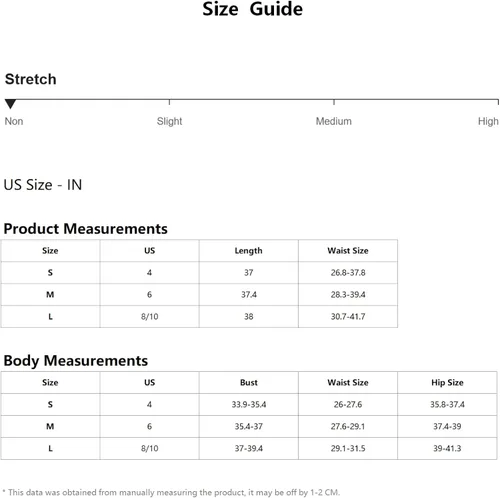This screenshot has height=498, width=500.
Task: Click the US Size - IN label
Action: click(43, 185)
